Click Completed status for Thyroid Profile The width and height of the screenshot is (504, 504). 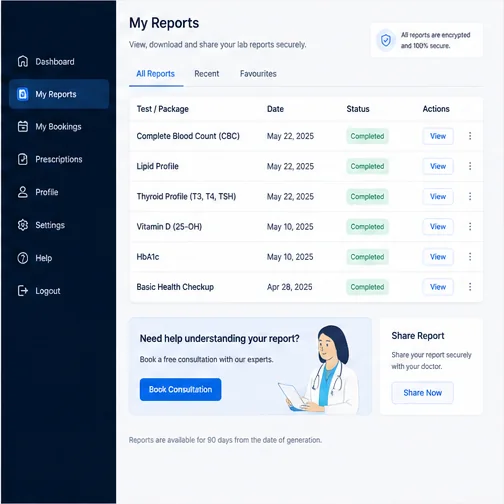[367, 196]
